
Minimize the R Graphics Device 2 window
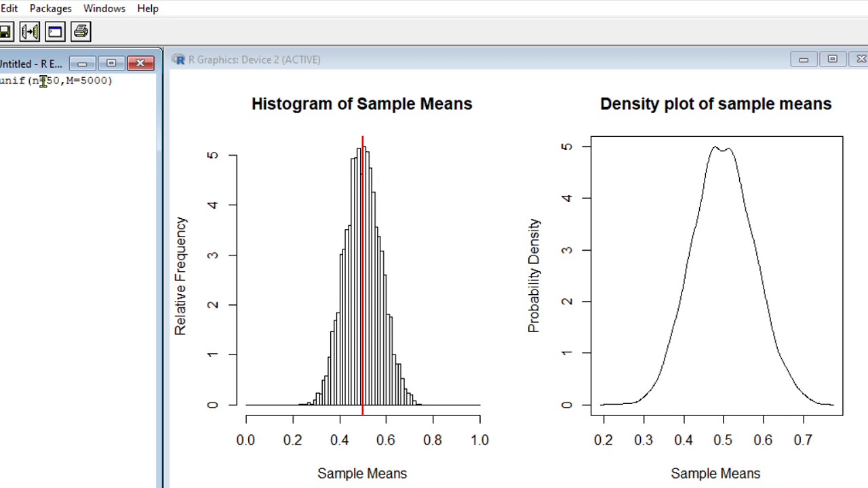(x=804, y=60)
